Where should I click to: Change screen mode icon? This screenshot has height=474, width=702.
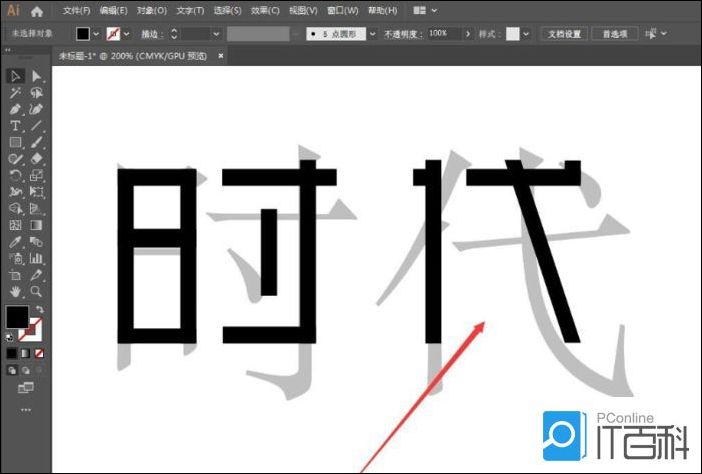point(26,388)
